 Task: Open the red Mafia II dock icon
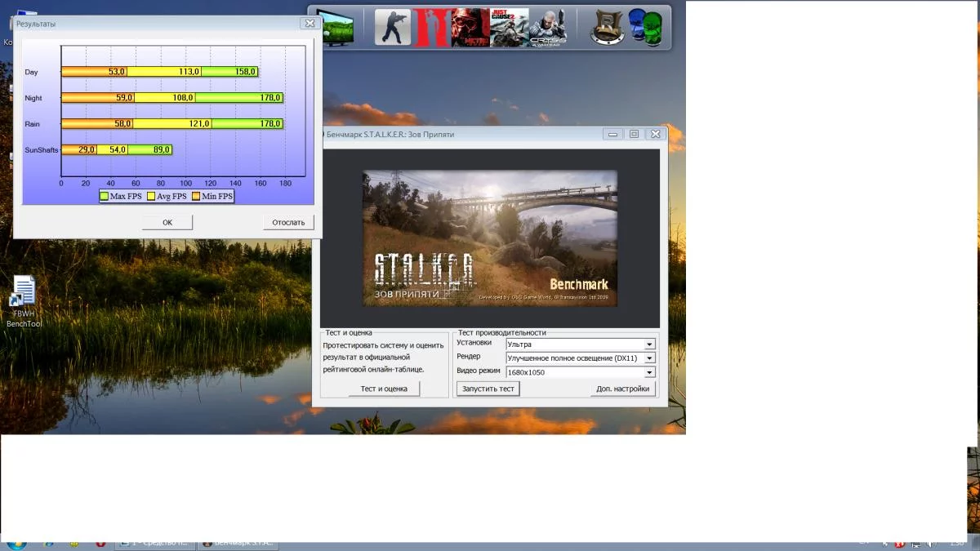[x=431, y=27]
